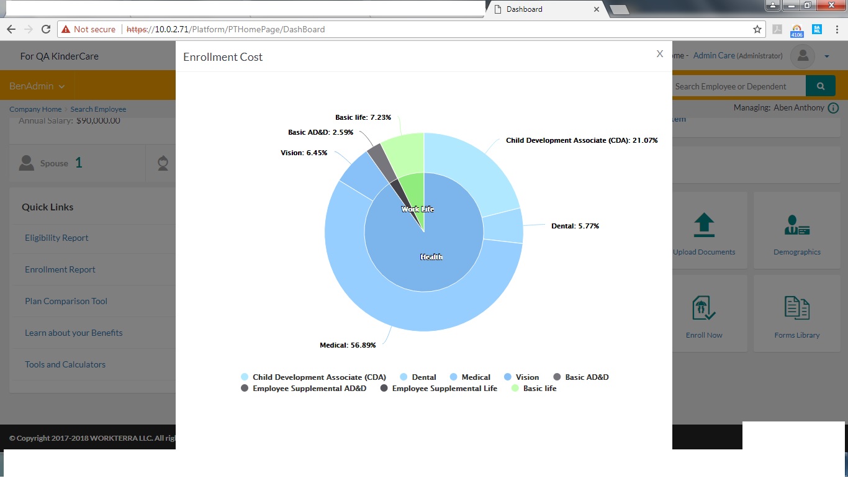
Task: Open the Eligibility Report quick link
Action: pyautogui.click(x=56, y=238)
